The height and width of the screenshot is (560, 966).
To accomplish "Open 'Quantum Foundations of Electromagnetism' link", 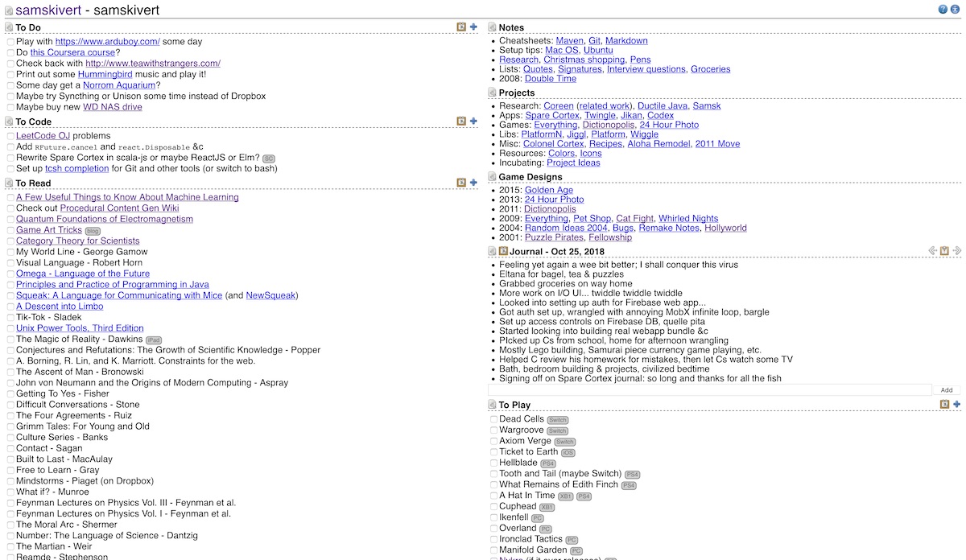I will click(x=105, y=219).
